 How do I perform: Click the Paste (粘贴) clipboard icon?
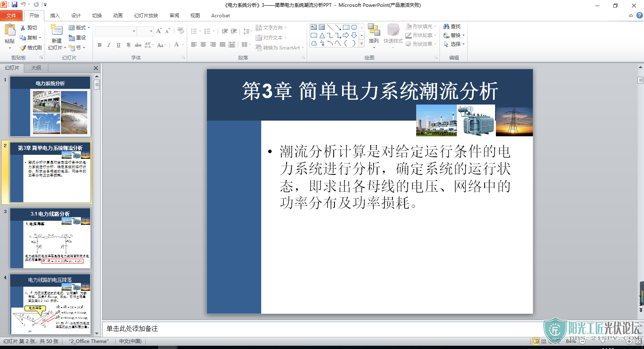click(10, 30)
